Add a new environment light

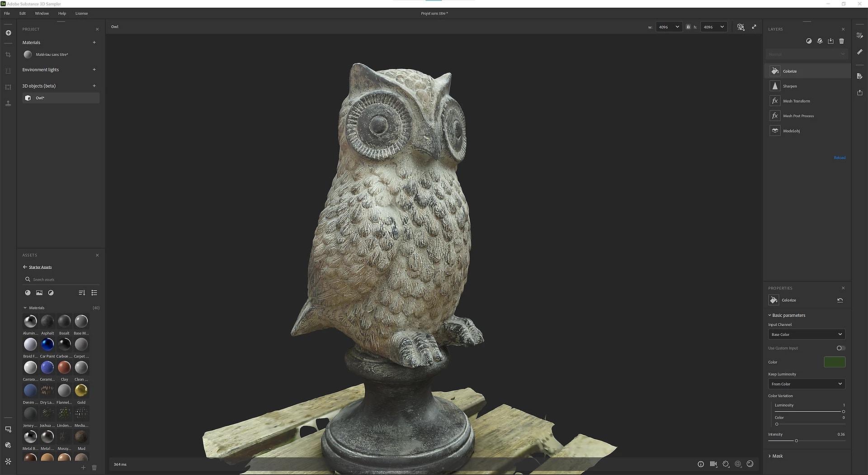click(94, 70)
